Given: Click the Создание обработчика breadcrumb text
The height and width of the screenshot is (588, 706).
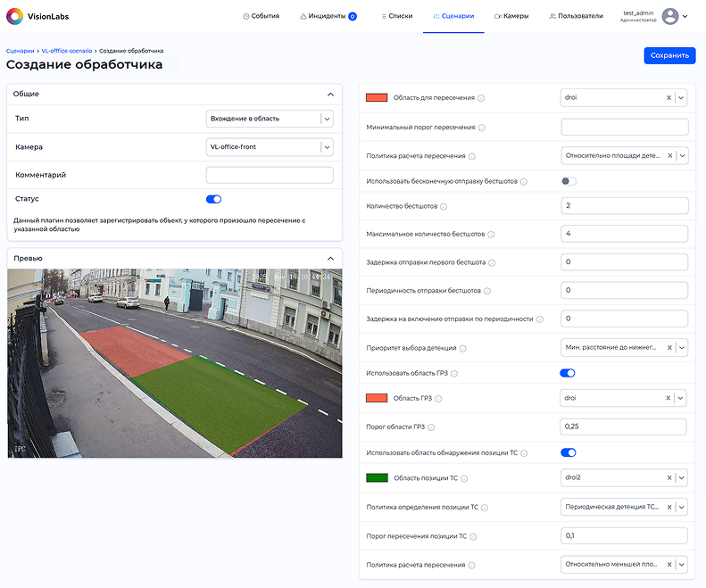Looking at the screenshot, I should [131, 51].
